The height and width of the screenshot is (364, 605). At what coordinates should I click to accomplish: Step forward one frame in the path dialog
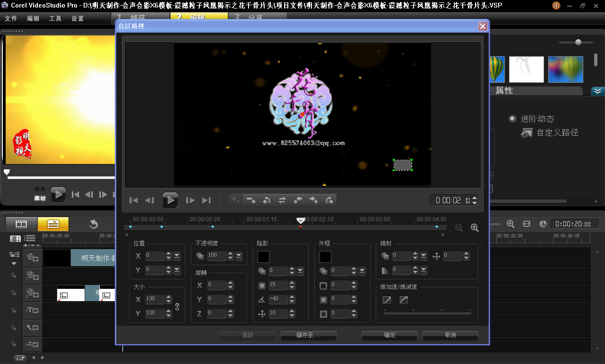point(190,200)
